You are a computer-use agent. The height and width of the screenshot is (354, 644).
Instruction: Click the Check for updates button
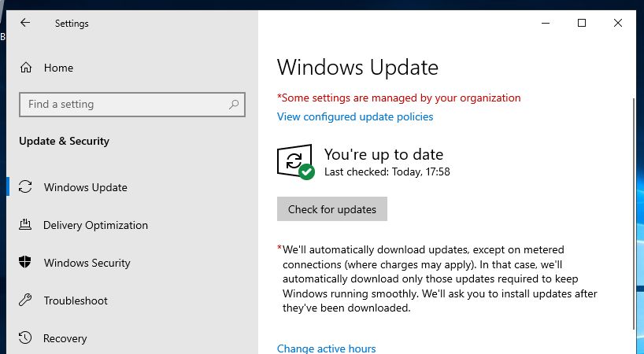pyautogui.click(x=332, y=209)
